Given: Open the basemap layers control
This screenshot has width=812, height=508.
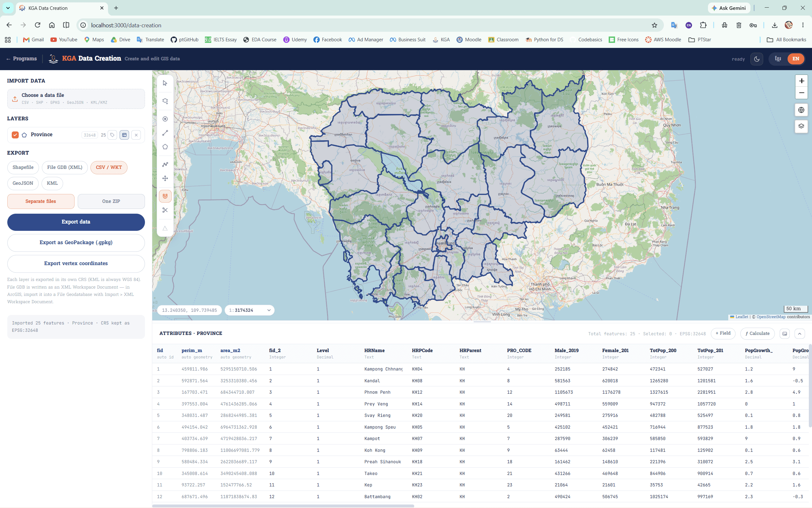Looking at the screenshot, I should click(801, 126).
